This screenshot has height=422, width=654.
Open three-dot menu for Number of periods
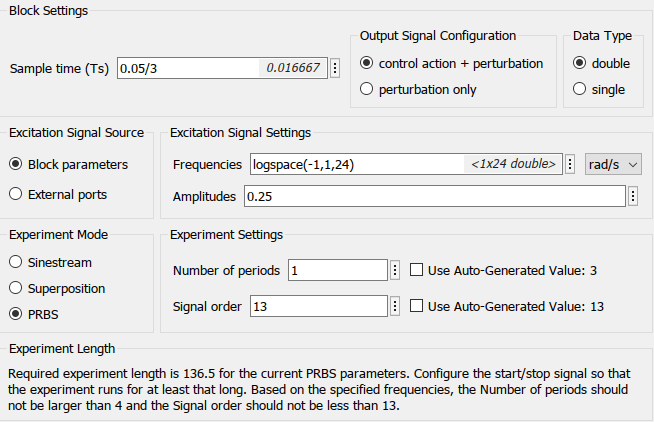394,270
